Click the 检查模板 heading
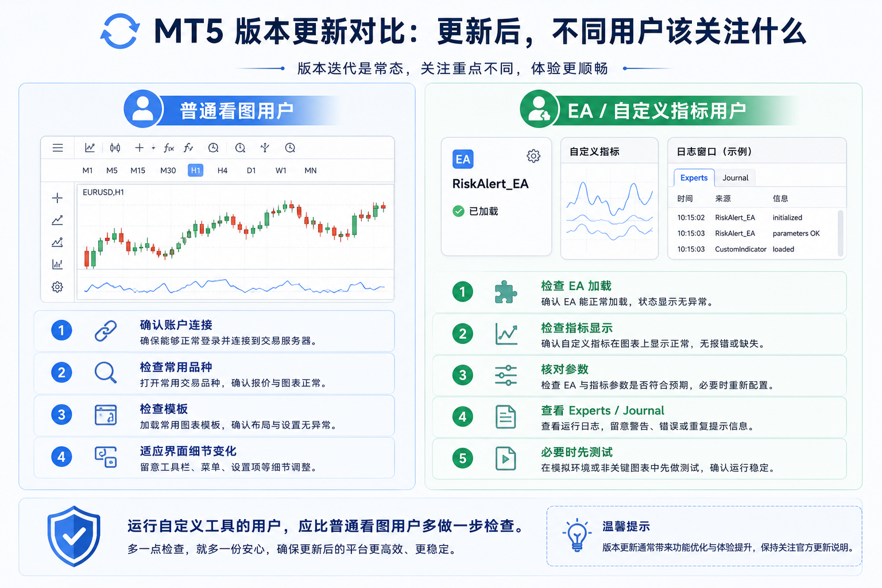882x588 pixels. (x=164, y=409)
